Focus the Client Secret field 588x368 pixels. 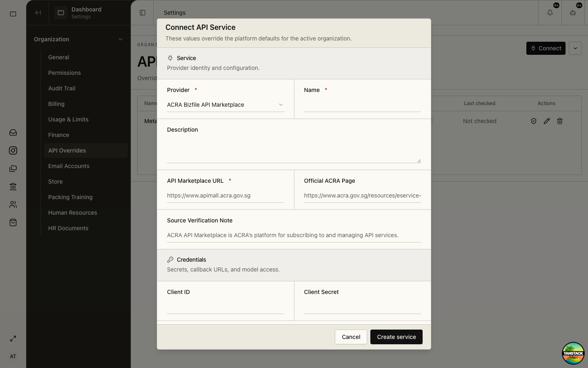(x=363, y=307)
